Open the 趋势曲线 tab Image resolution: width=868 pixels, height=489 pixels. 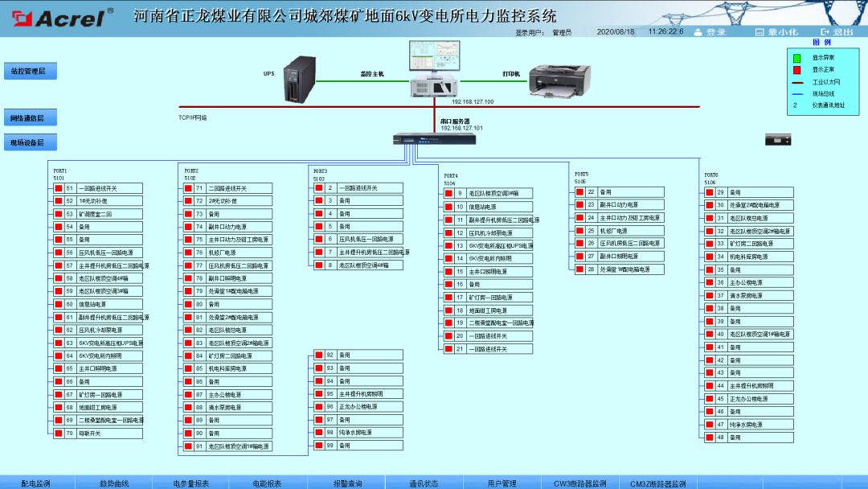(114, 483)
